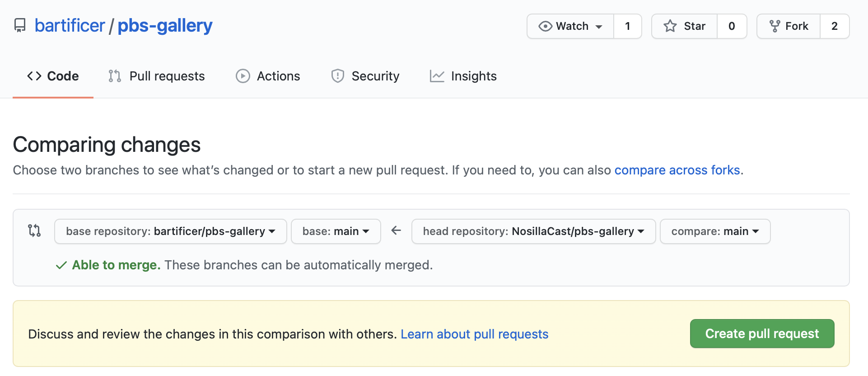Image resolution: width=868 pixels, height=376 pixels.
Task: Switch to the Pull requests tab
Action: coord(157,76)
